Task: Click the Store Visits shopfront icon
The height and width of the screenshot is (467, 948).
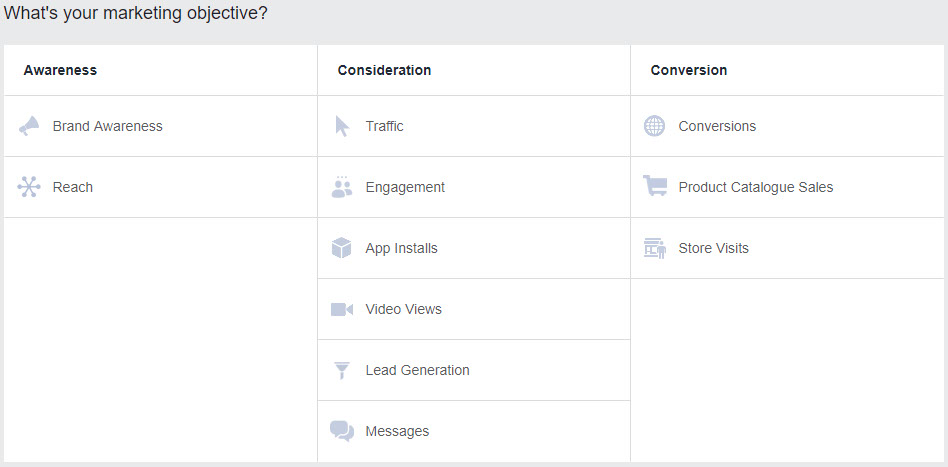Action: (x=654, y=248)
